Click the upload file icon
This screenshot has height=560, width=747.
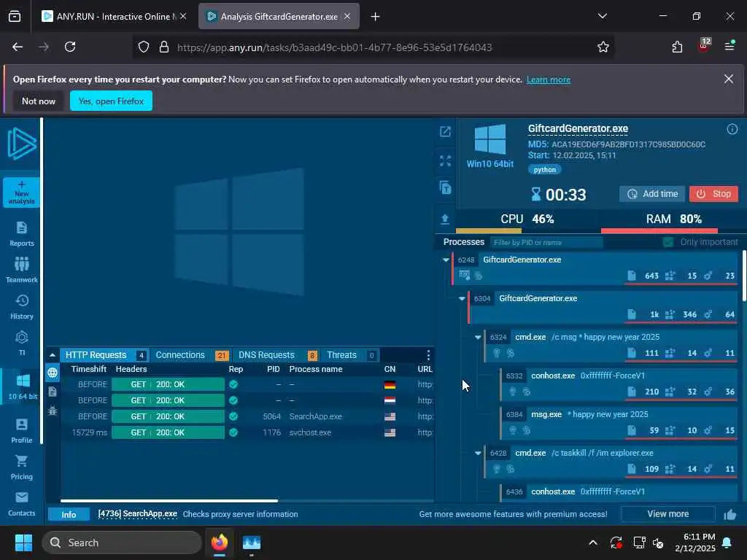pyautogui.click(x=445, y=219)
